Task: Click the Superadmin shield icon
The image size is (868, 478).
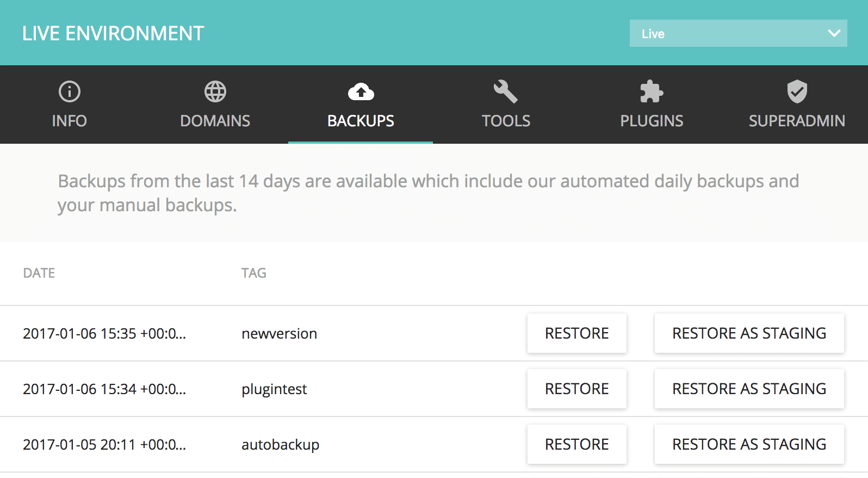Action: 797,91
